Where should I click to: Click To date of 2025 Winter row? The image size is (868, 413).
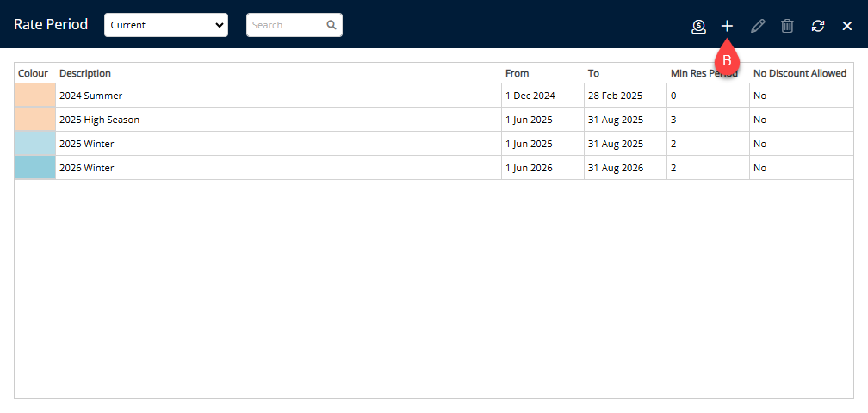[616, 144]
